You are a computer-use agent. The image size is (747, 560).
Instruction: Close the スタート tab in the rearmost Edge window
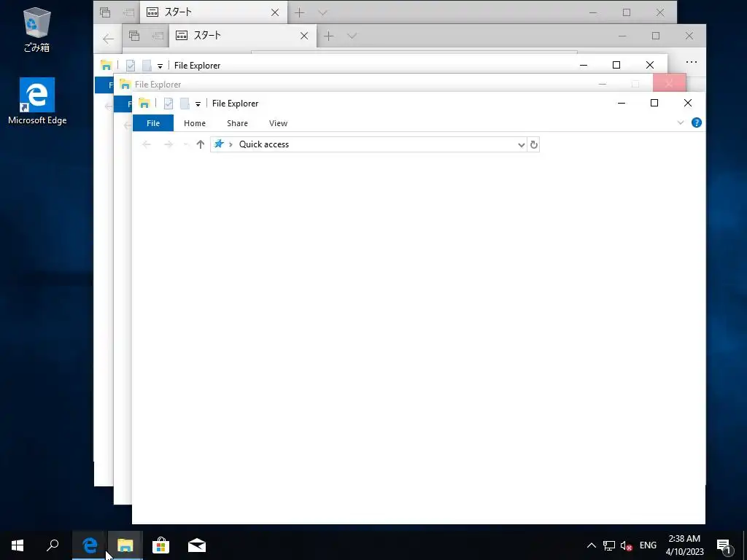tap(275, 12)
